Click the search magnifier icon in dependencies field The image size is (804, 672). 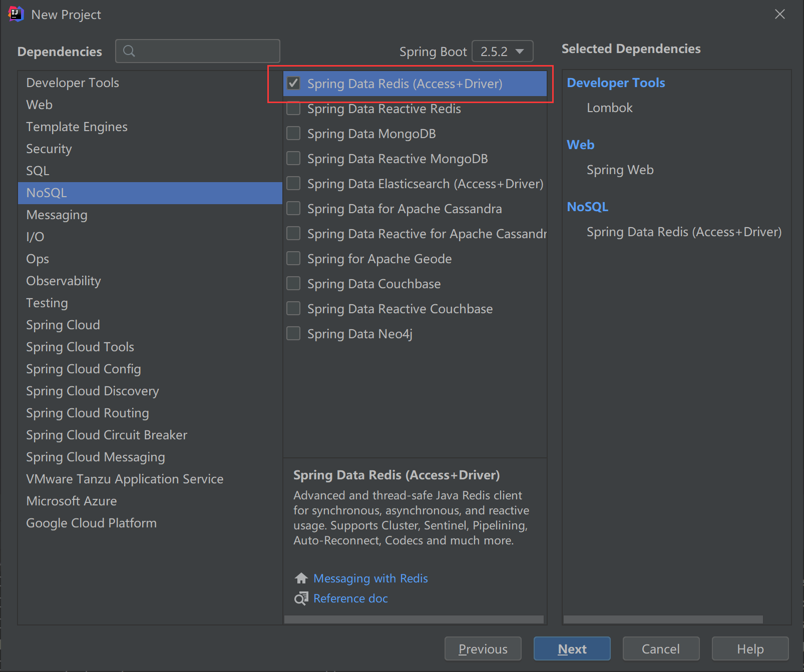click(129, 51)
